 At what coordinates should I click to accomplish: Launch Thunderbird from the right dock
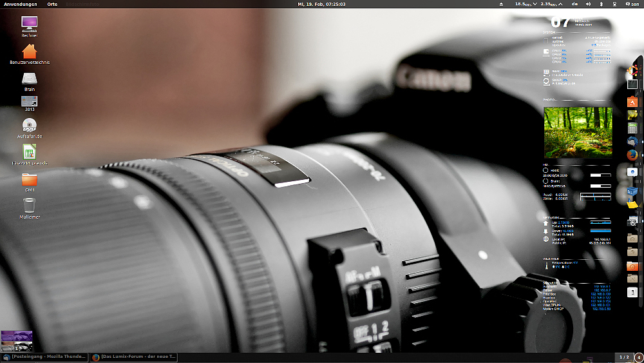click(632, 141)
